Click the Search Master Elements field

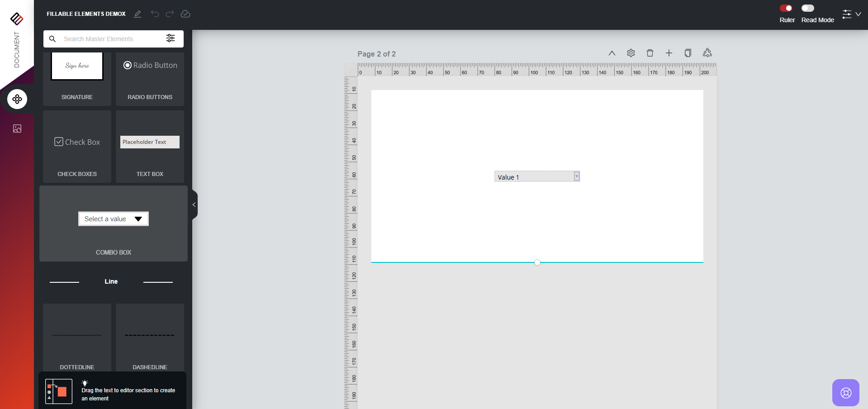(111, 39)
